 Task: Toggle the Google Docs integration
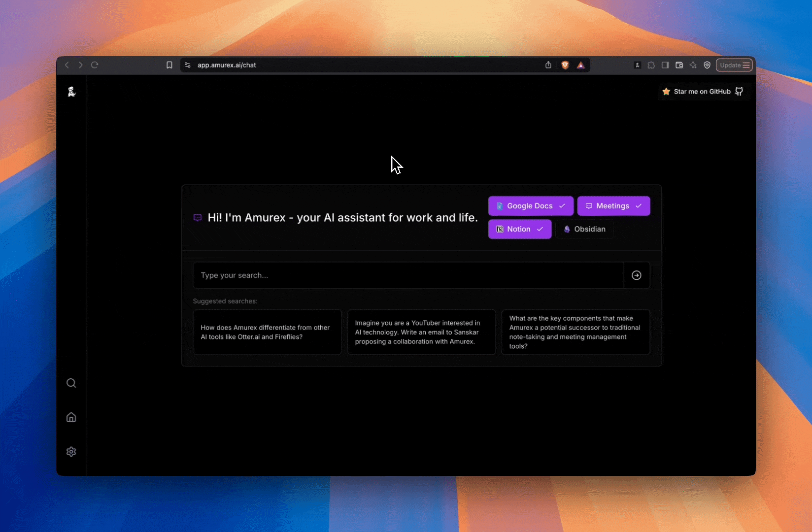tap(530, 206)
